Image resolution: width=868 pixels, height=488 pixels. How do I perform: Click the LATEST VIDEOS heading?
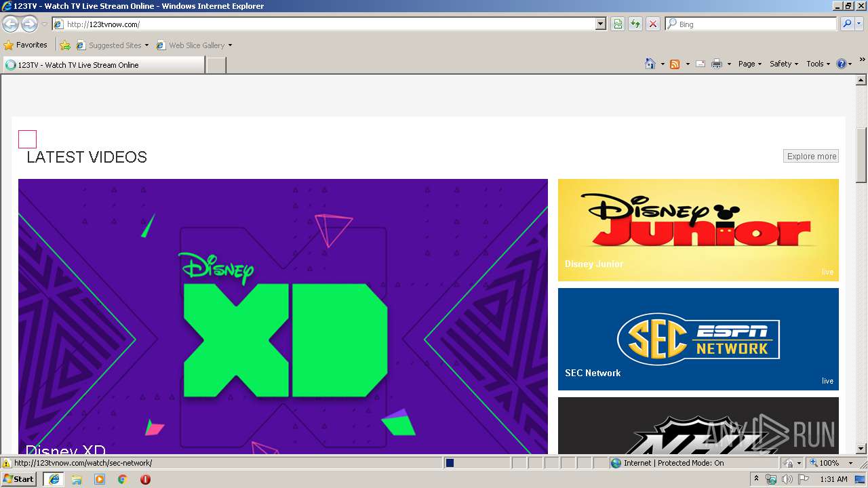pos(87,157)
